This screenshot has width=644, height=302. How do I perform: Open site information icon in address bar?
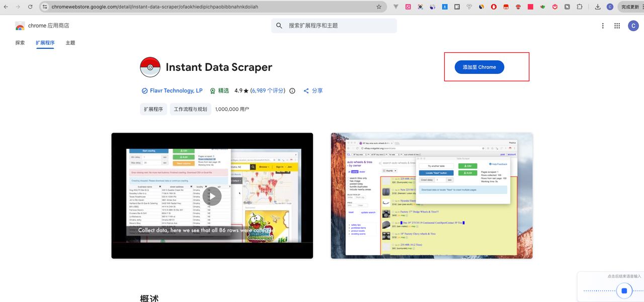[x=45, y=7]
